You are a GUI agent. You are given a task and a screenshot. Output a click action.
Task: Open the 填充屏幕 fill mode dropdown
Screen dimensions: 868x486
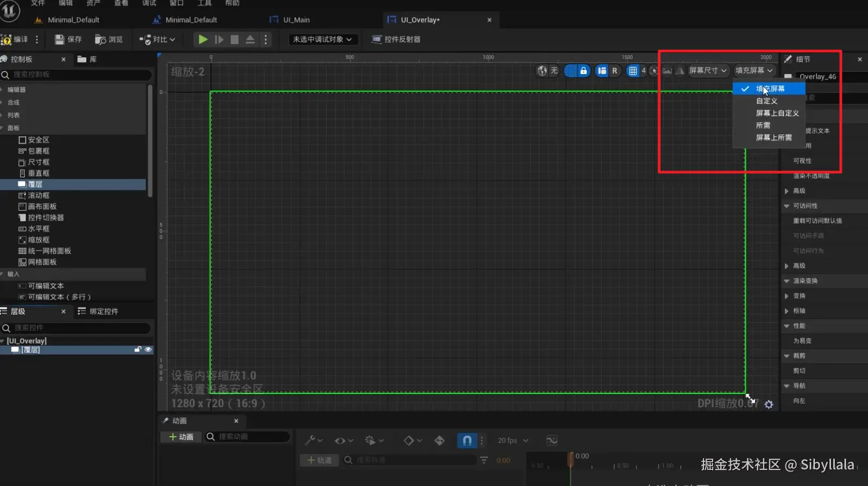tap(754, 71)
